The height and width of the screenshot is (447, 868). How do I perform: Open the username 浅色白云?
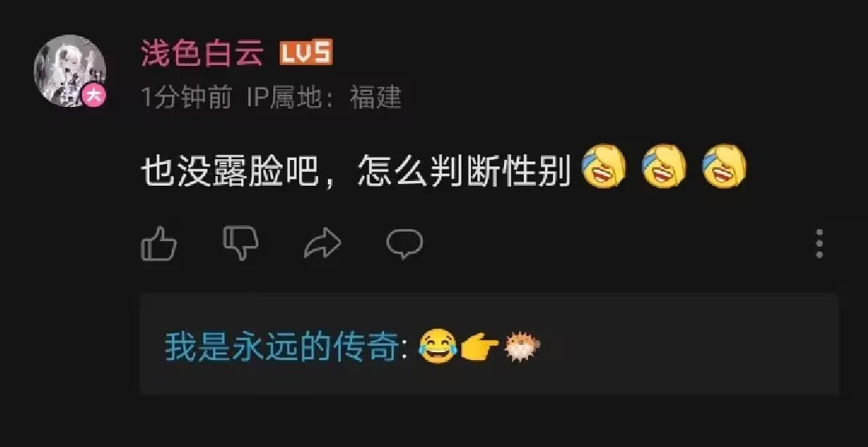pos(202,54)
